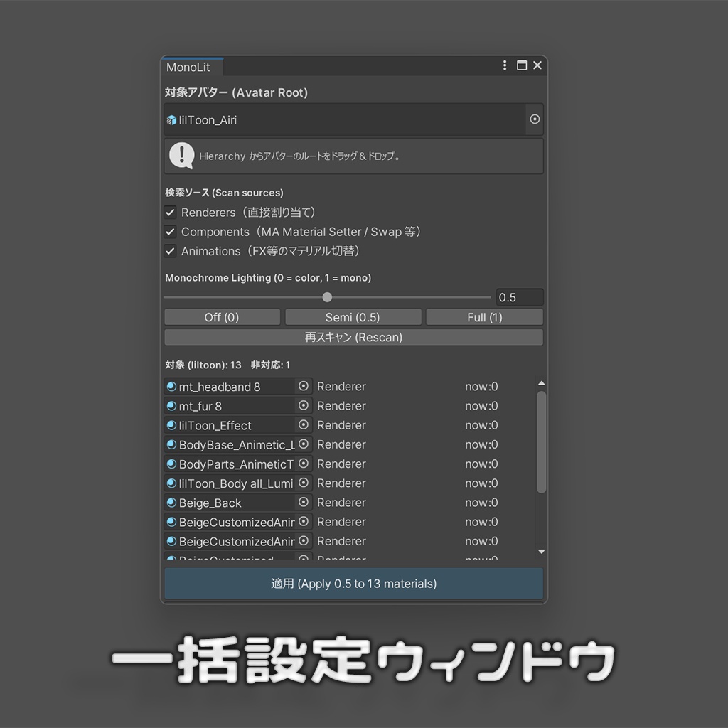Open the MonoLit window kebab menu
Screen dimensions: 728x728
pyautogui.click(x=505, y=65)
